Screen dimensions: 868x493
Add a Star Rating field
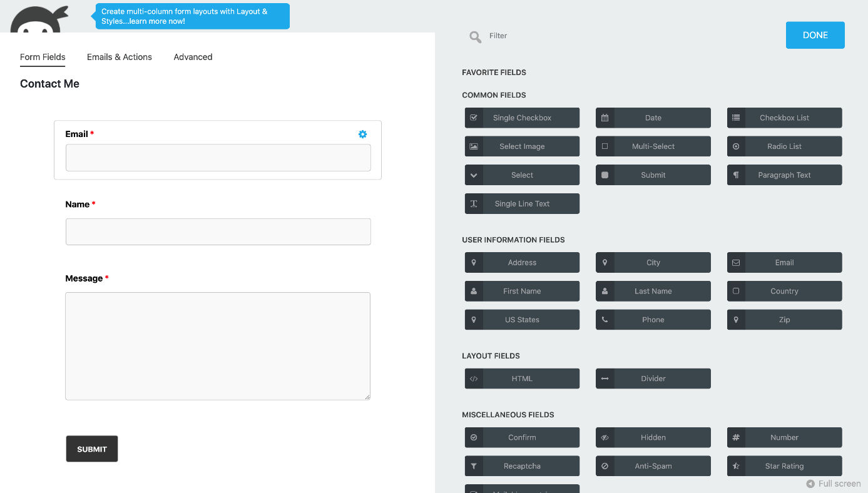784,466
